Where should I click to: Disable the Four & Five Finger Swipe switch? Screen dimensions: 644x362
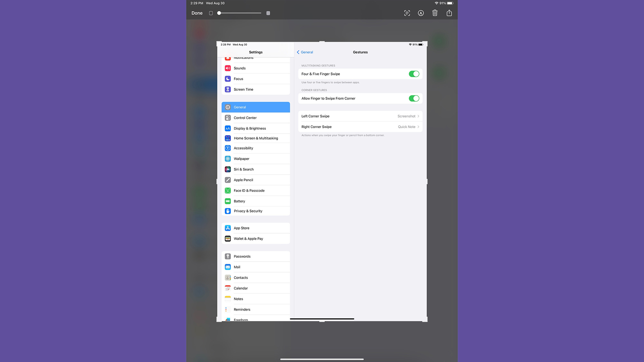pos(414,74)
